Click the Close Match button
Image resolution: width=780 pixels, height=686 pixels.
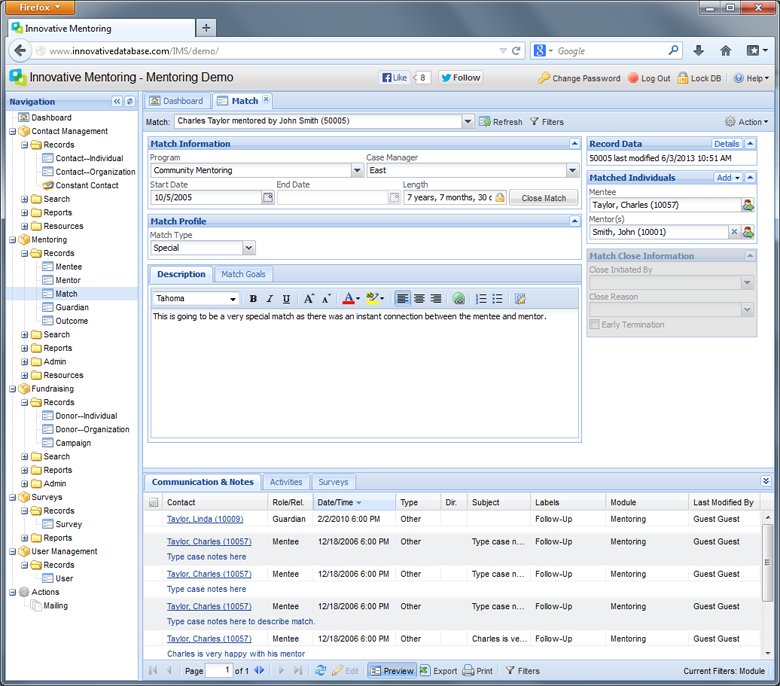point(543,198)
